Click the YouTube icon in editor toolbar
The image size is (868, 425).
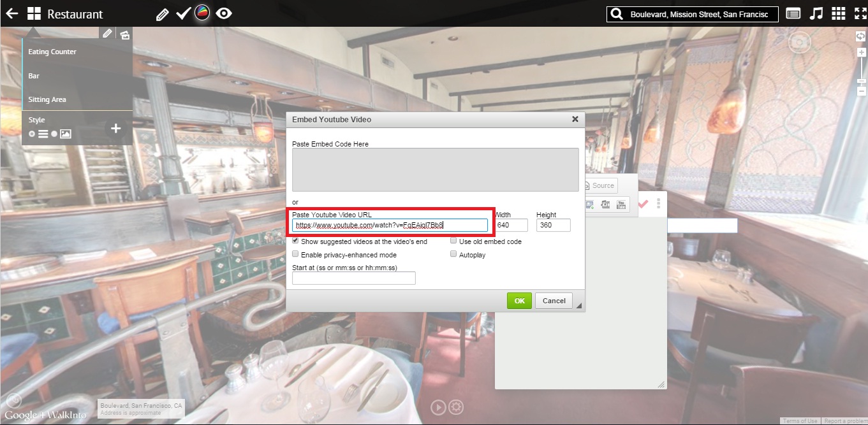coord(622,205)
